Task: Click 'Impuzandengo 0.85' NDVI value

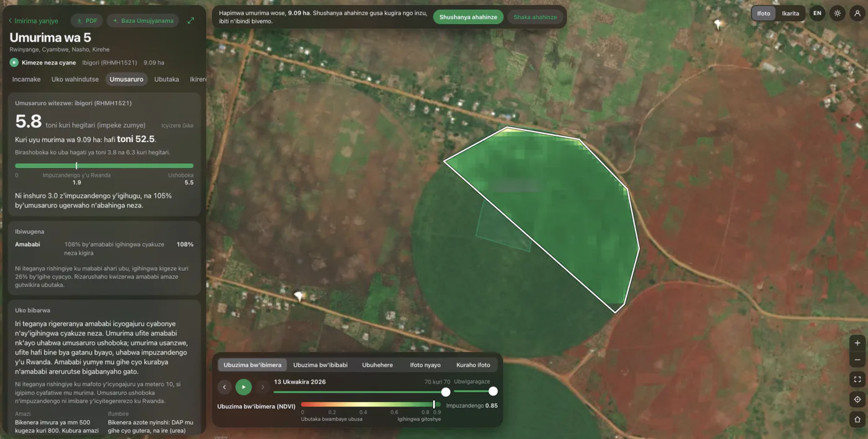Action: pyautogui.click(x=472, y=406)
